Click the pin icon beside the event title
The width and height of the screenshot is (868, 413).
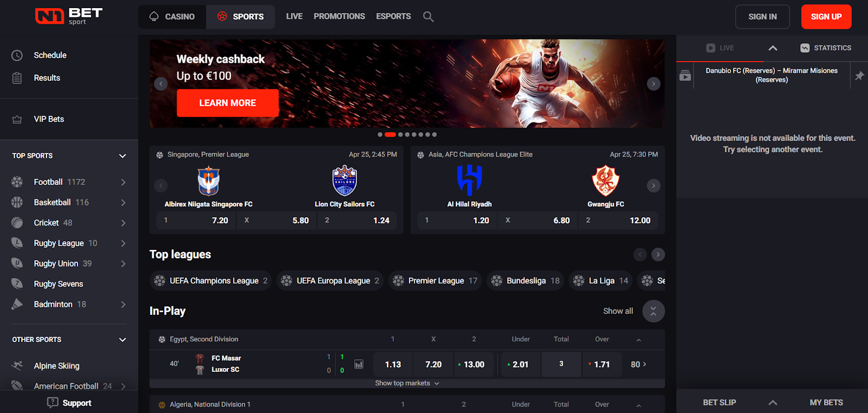(859, 76)
